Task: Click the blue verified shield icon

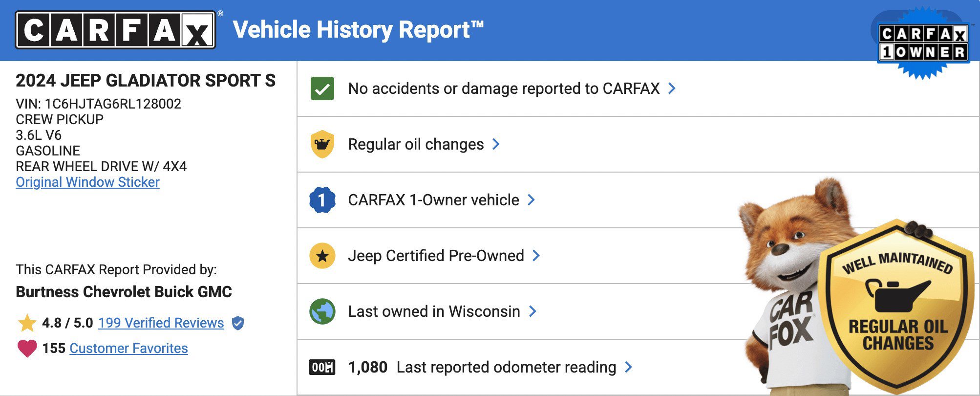Action: [238, 323]
